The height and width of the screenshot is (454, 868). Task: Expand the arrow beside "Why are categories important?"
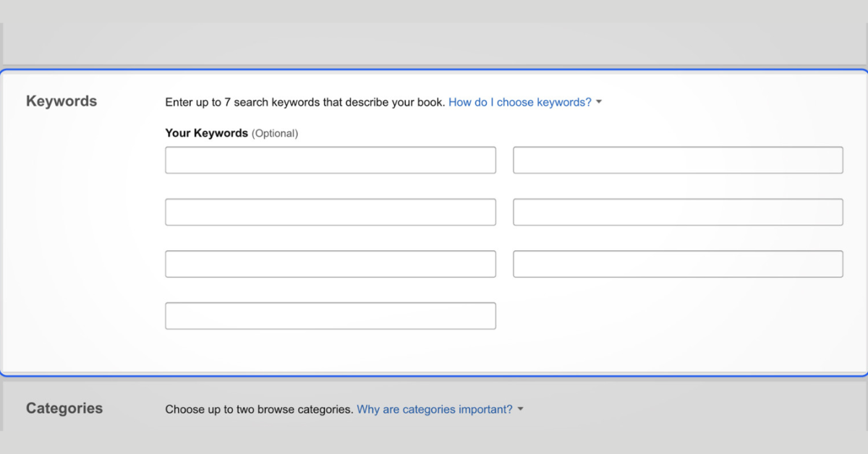tap(521, 410)
